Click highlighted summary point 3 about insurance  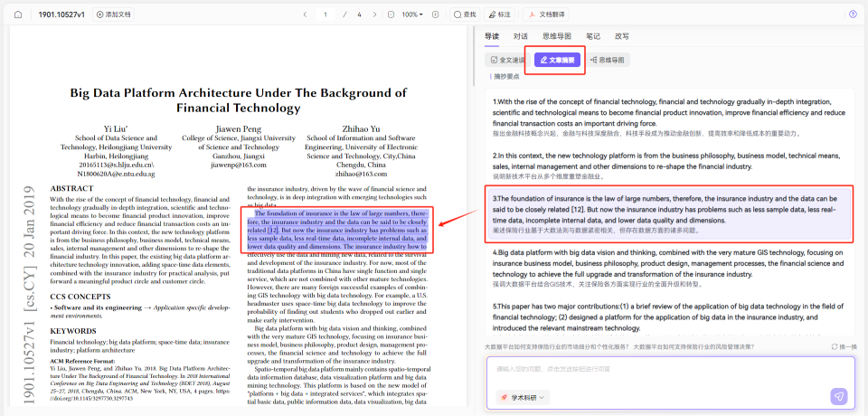pyautogui.click(x=669, y=213)
